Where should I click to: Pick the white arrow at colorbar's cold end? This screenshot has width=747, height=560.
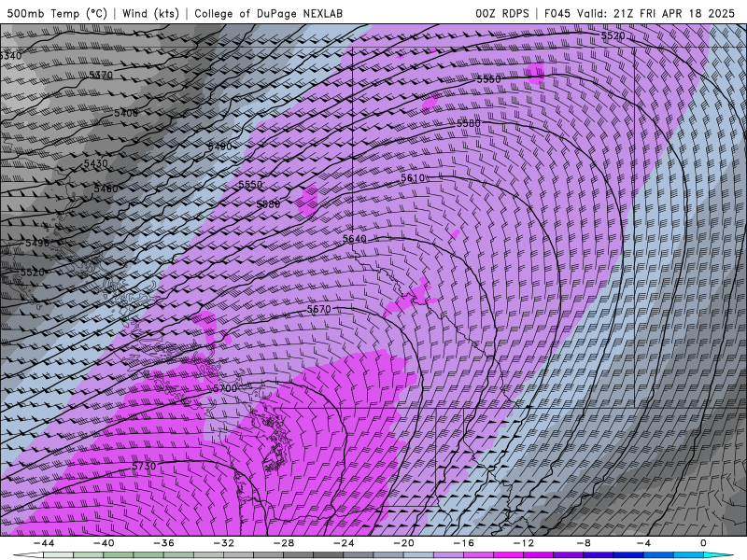[27, 555]
